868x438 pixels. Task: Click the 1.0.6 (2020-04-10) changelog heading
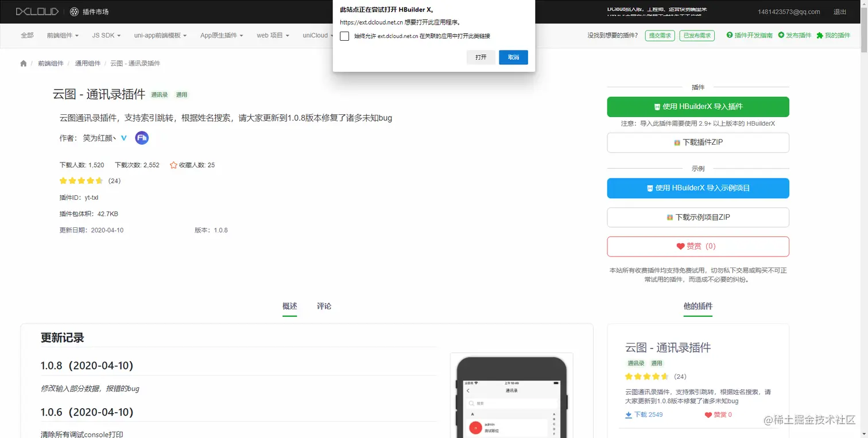point(87,412)
